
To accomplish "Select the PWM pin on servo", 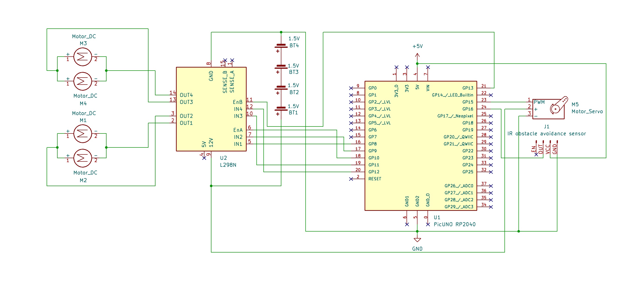I will point(539,102).
